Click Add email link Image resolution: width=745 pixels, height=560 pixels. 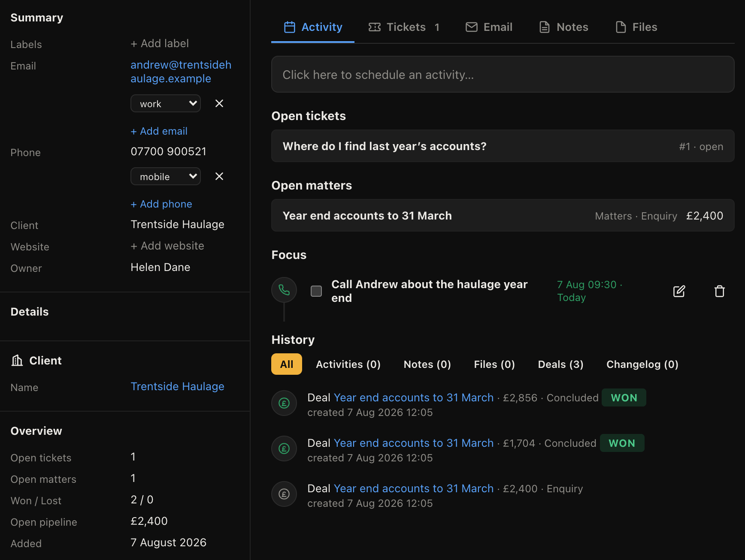159,131
